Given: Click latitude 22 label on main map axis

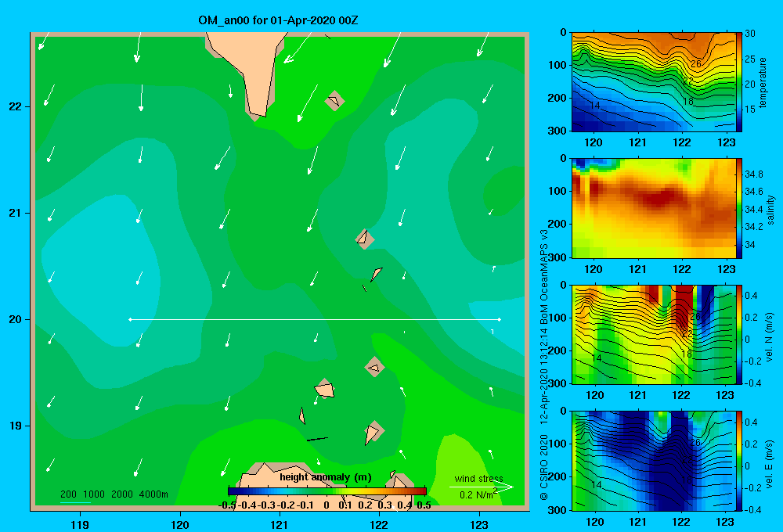Looking at the screenshot, I should tap(16, 107).
